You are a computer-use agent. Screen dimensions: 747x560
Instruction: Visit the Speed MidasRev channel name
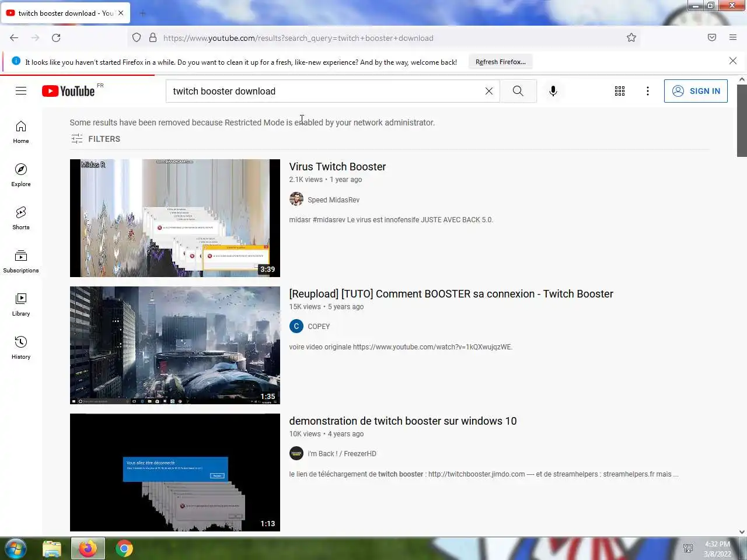click(333, 200)
